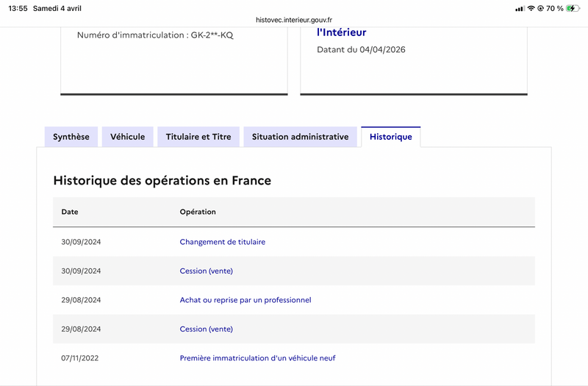
Task: Click the Date column header
Action: pos(70,212)
